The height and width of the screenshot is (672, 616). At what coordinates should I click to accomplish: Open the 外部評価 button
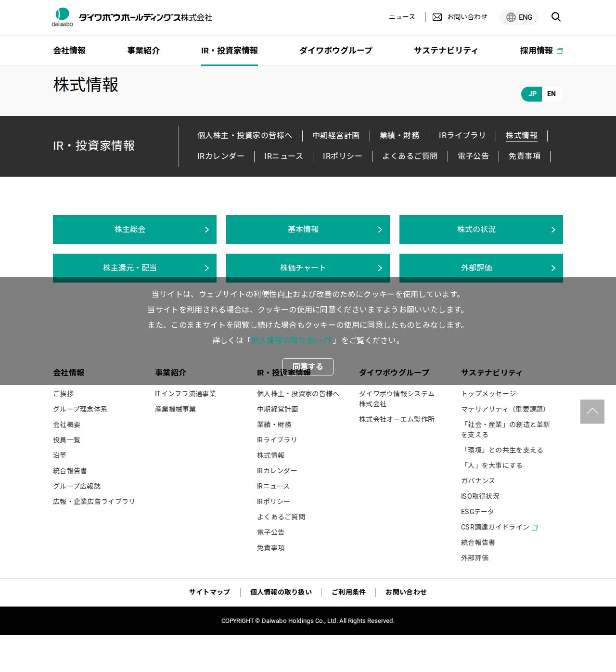481,268
